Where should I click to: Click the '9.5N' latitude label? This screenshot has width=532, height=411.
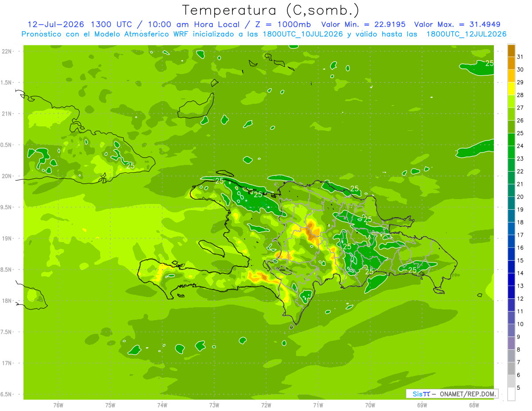pyautogui.click(x=7, y=207)
